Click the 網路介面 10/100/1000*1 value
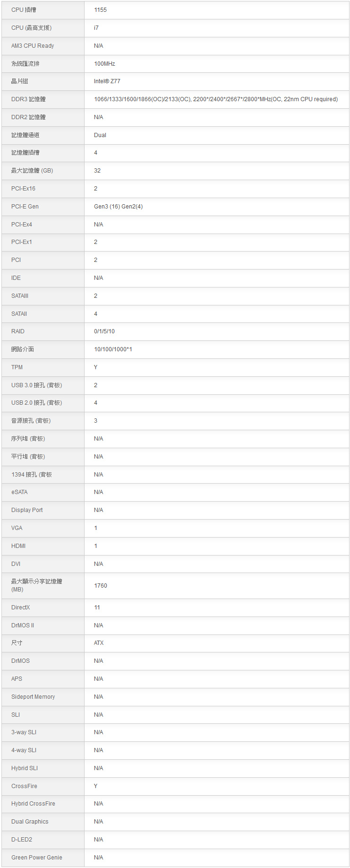The image size is (350, 868). coord(113,349)
